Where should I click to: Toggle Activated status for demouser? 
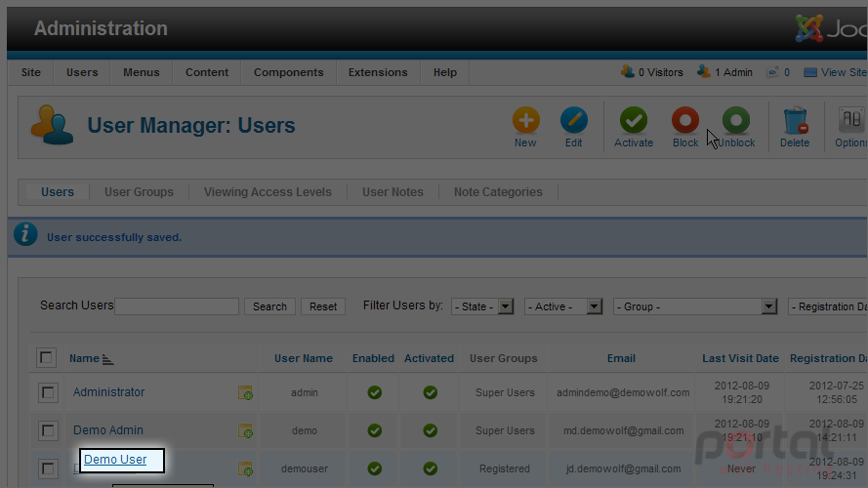pyautogui.click(x=431, y=468)
